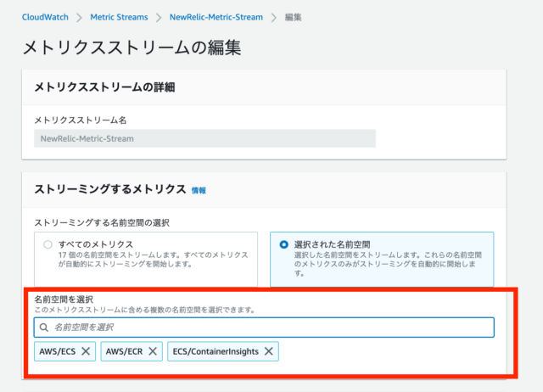Click the 編集 breadcrumb item

click(293, 17)
